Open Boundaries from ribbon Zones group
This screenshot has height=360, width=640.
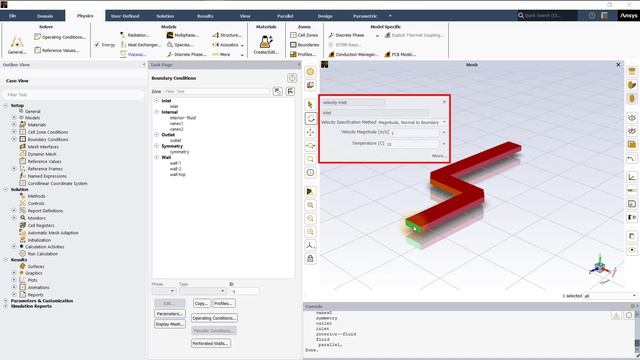[304, 44]
